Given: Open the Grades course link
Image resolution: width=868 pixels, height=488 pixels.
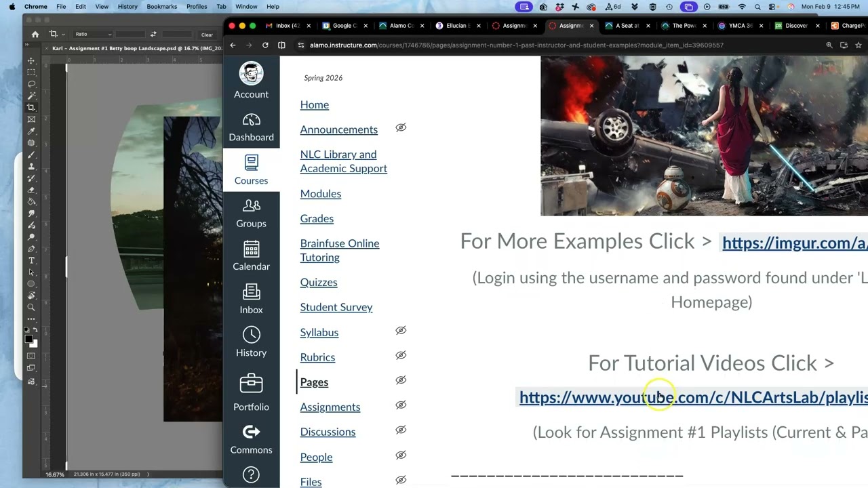Looking at the screenshot, I should [317, 218].
